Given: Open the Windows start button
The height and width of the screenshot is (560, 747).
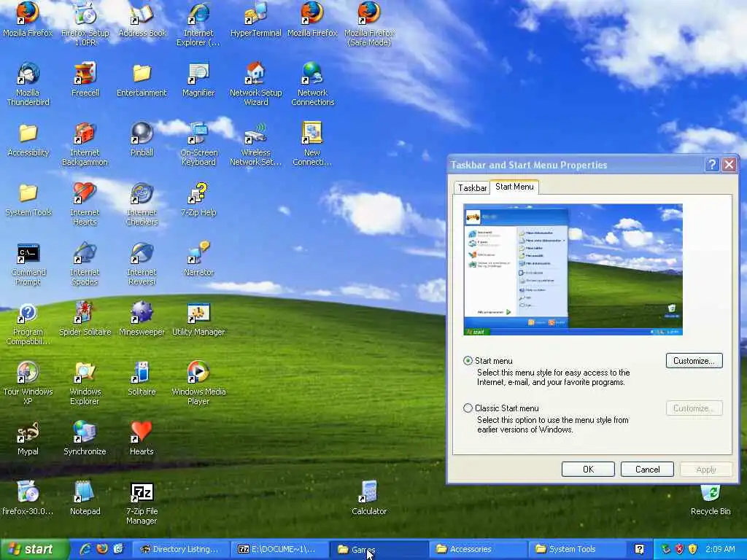Looking at the screenshot, I should pyautogui.click(x=34, y=550).
